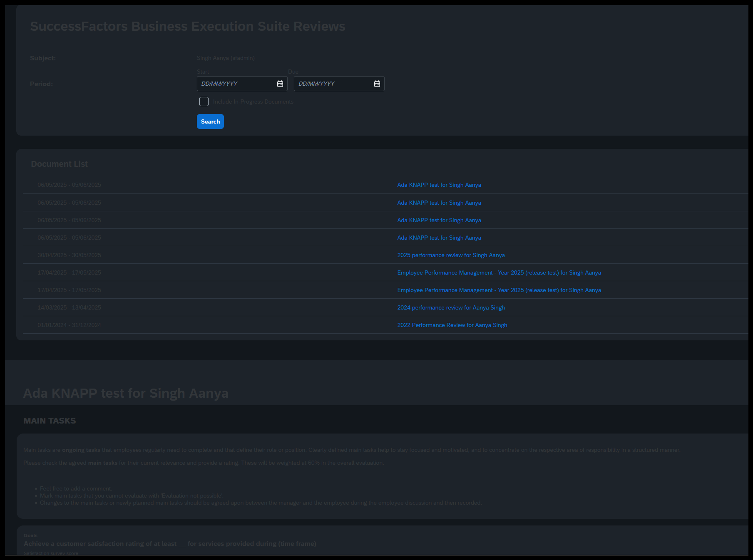Click the customer satisfaction rating goal title
753x560 pixels.
pos(170,544)
